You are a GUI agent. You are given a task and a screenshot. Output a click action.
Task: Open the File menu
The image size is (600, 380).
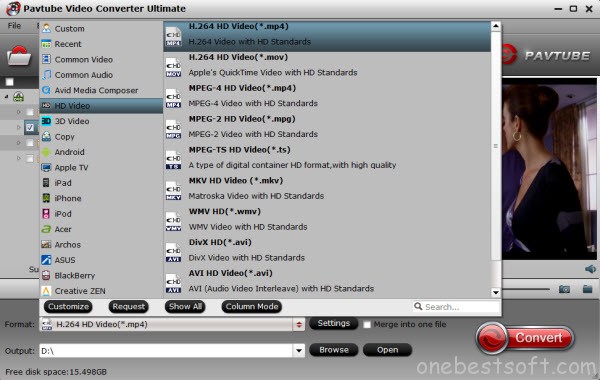click(14, 26)
